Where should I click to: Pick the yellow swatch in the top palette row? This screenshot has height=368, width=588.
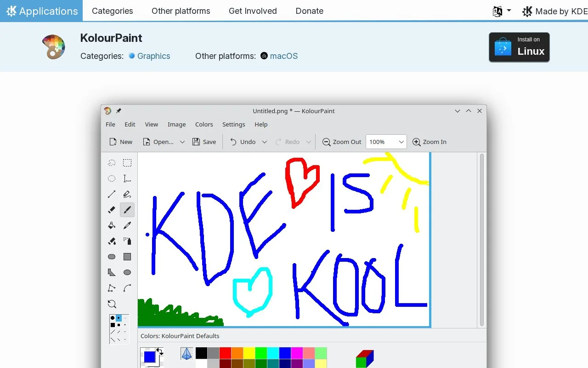pos(249,353)
